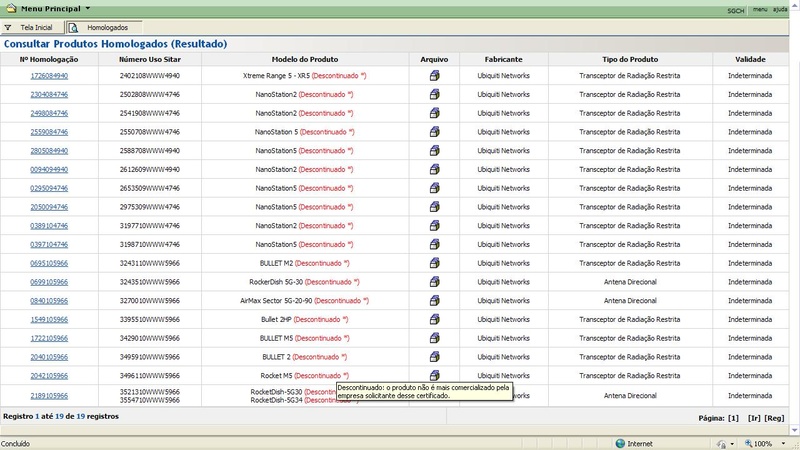Click the ajuda help link
The height and width of the screenshot is (450, 800).
780,10
